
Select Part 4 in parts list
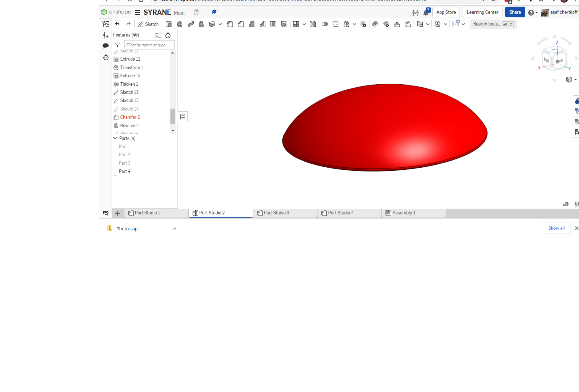tap(124, 172)
